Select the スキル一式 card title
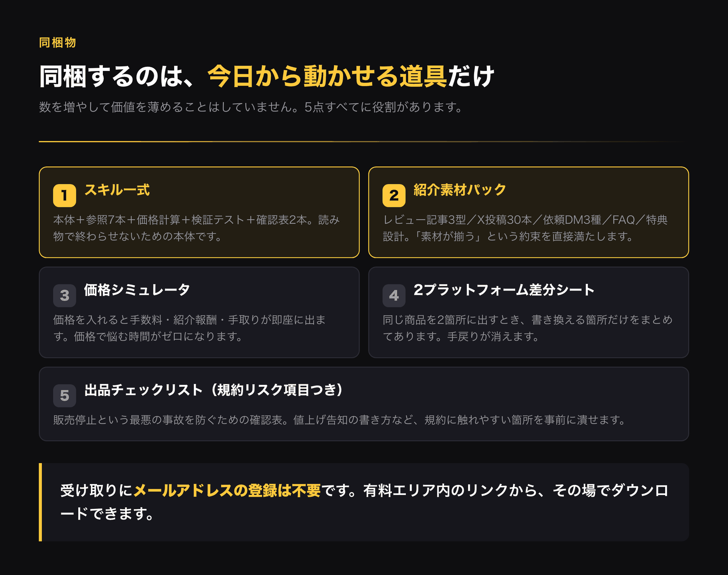This screenshot has height=575, width=728. pyautogui.click(x=117, y=190)
